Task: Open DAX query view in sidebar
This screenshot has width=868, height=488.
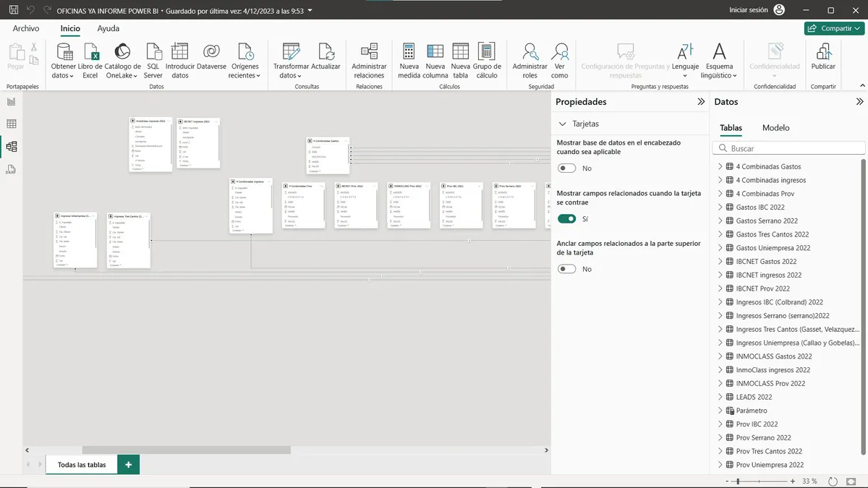Action: click(11, 169)
